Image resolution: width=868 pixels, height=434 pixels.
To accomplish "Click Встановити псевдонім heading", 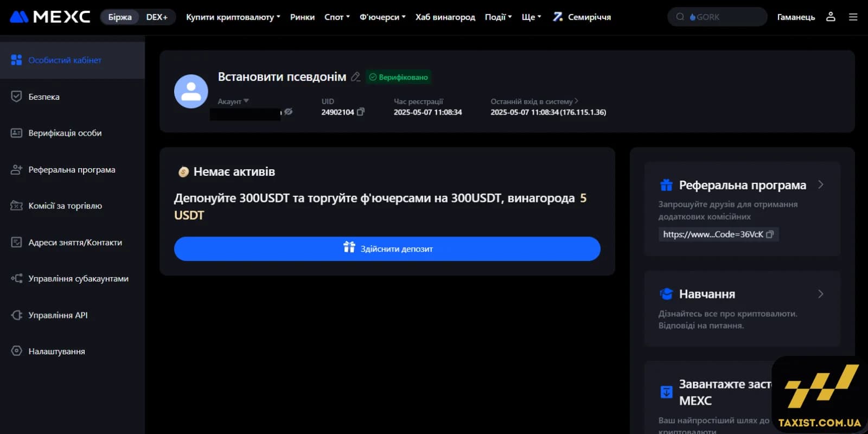I will click(x=282, y=77).
